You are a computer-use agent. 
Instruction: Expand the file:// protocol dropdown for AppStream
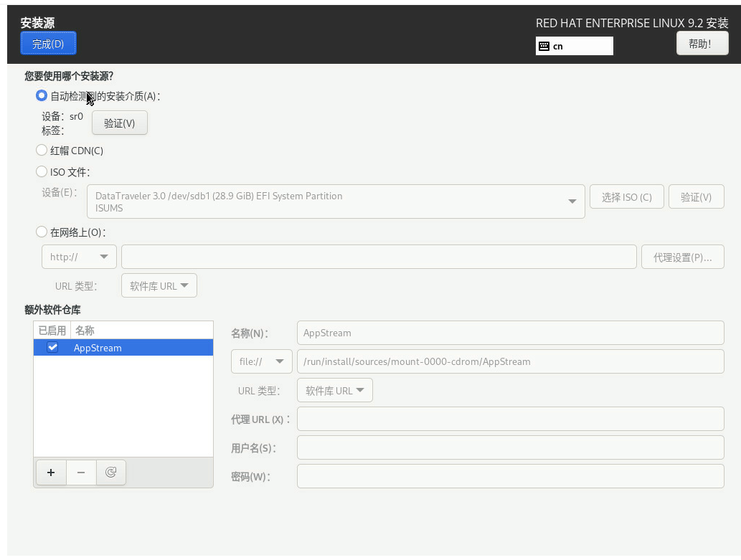(261, 361)
